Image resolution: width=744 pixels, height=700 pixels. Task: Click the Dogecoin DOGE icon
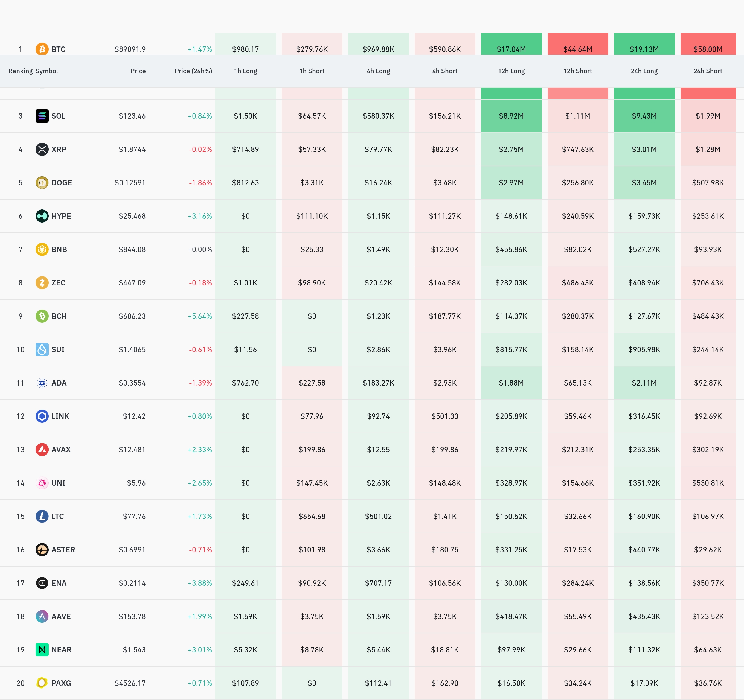pyautogui.click(x=42, y=183)
